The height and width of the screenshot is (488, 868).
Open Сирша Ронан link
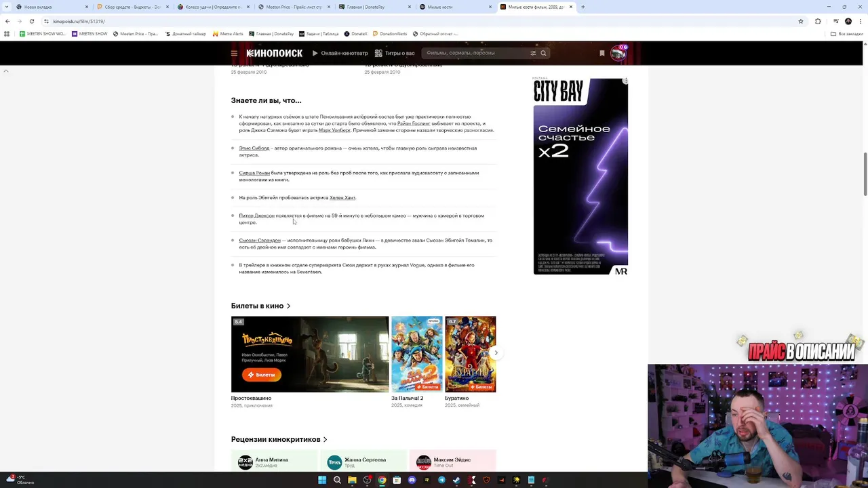254,173
